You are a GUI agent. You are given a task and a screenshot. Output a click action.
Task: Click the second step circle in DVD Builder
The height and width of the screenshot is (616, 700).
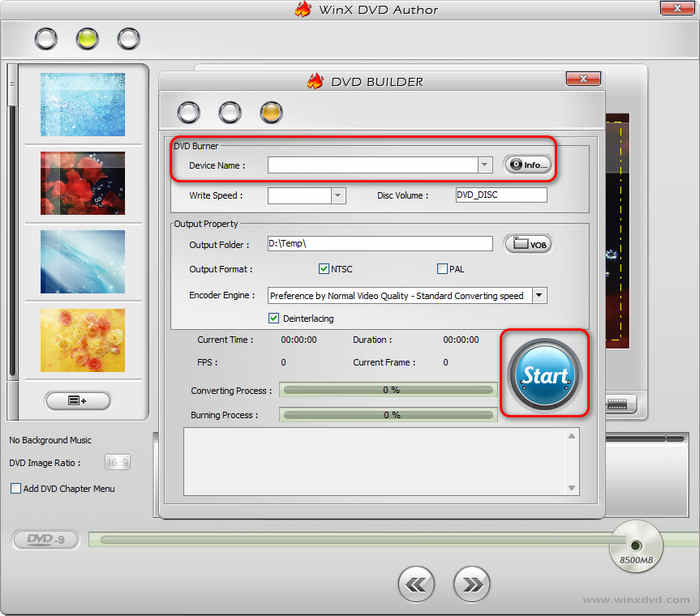tap(230, 112)
